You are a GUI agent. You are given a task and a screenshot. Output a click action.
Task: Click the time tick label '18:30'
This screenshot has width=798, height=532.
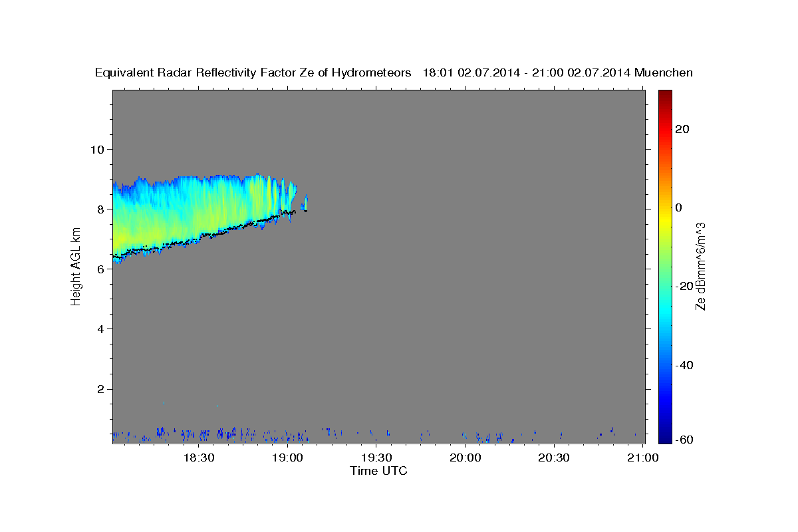click(198, 458)
